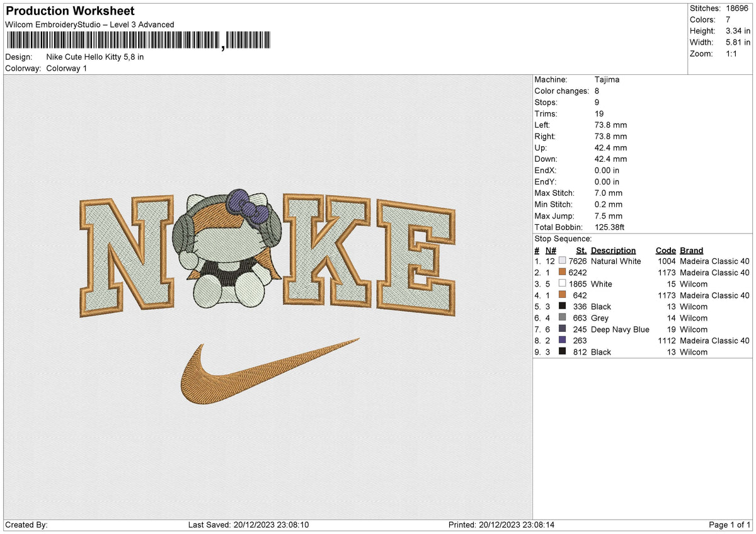Click the barcode under the worksheet title

pyautogui.click(x=139, y=41)
